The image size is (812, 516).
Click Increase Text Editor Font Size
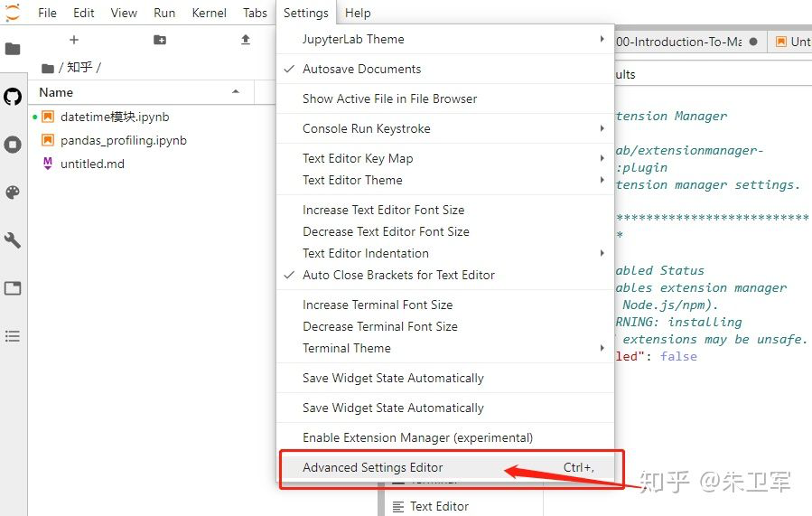pyautogui.click(x=383, y=210)
